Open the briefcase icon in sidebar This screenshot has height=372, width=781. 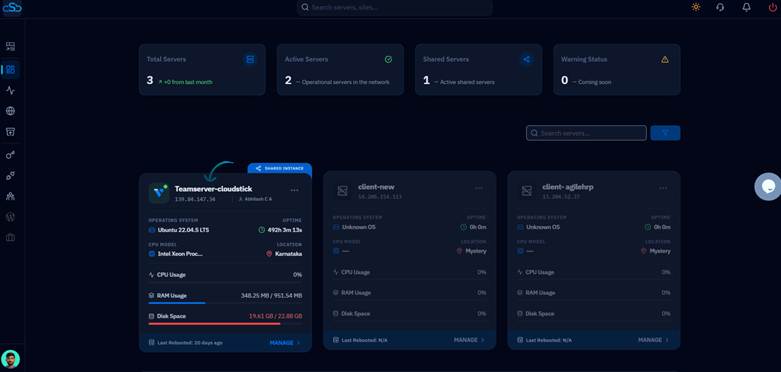coord(10,238)
